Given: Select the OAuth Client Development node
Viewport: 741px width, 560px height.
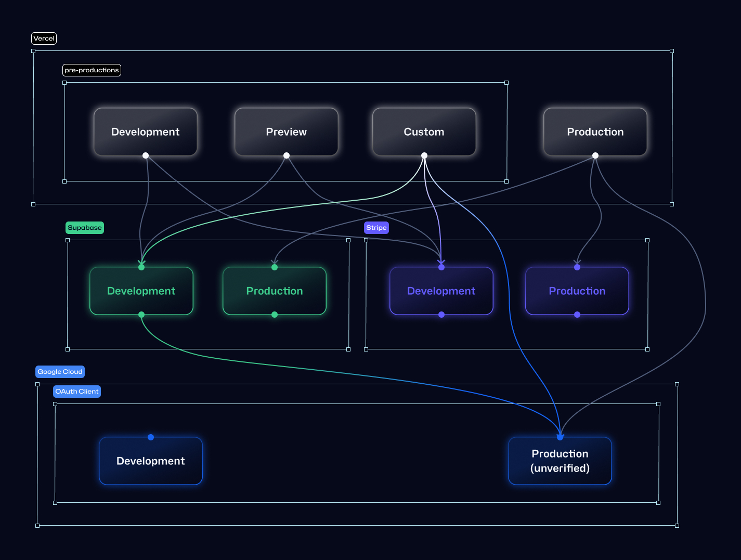Looking at the screenshot, I should (x=151, y=461).
